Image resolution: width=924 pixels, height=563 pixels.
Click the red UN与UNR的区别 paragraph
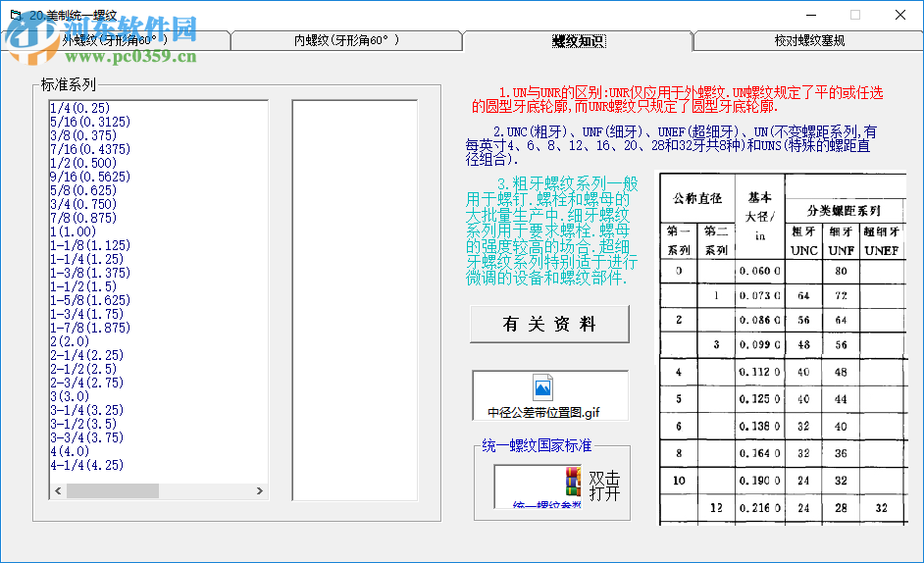click(677, 99)
